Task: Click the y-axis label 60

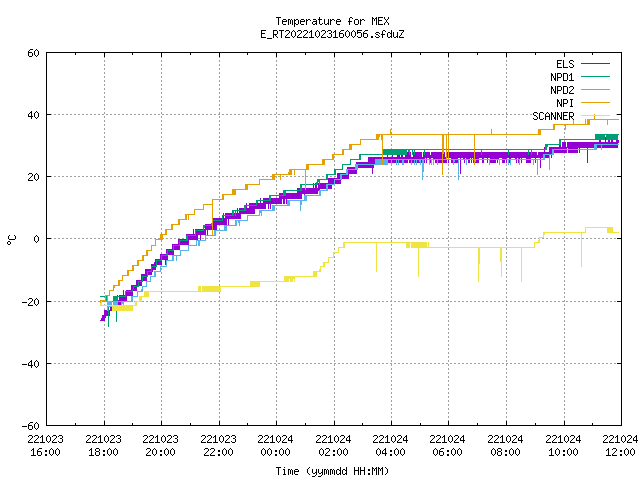Action: click(33, 53)
